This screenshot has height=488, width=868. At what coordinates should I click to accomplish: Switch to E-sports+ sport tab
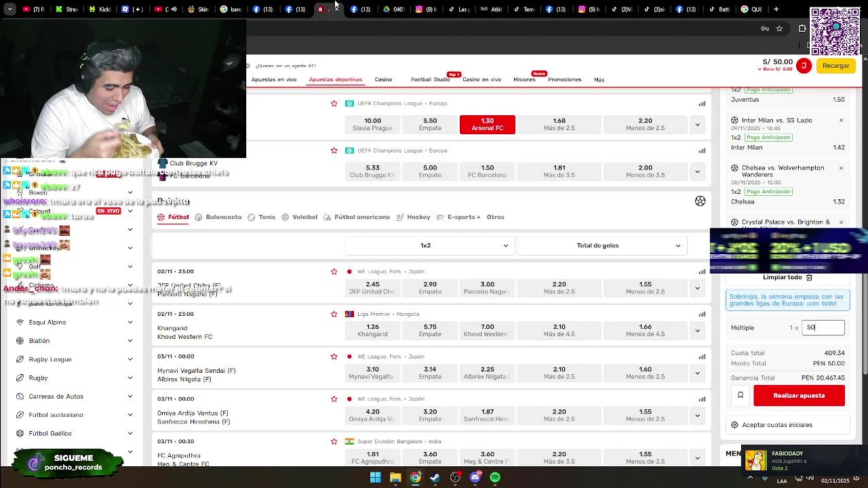click(459, 217)
